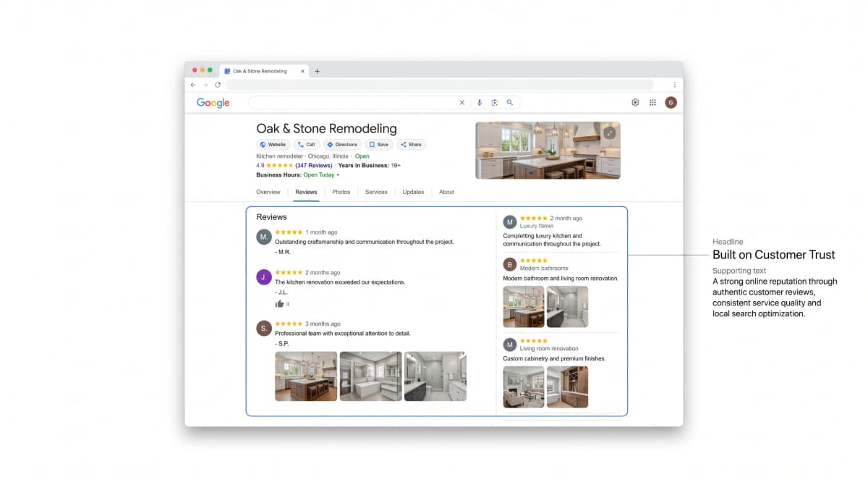Open bathroom photo under Modern bathrooms review
Viewport: 868px width, 485px height.
click(x=567, y=307)
